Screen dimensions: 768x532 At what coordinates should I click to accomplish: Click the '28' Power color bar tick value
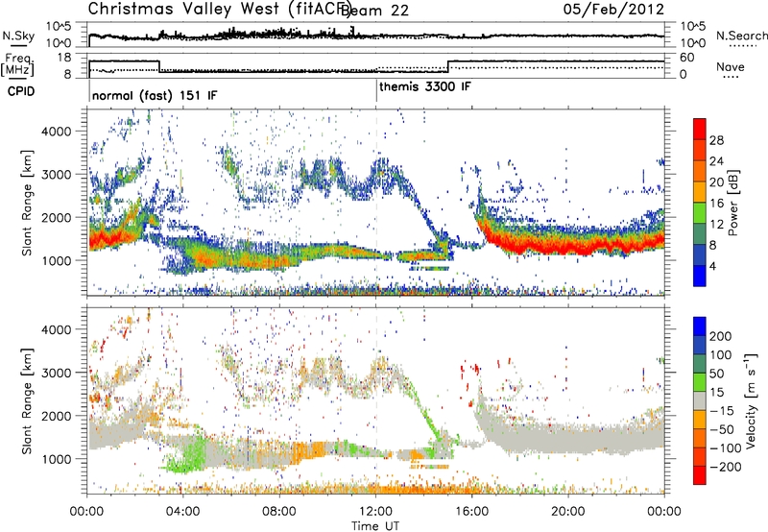(x=716, y=140)
